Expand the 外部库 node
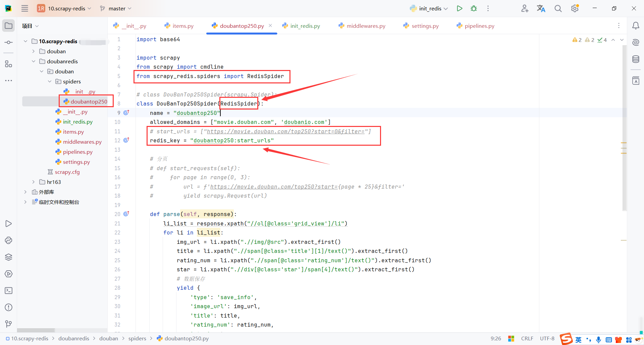The height and width of the screenshot is (345, 644). click(25, 192)
